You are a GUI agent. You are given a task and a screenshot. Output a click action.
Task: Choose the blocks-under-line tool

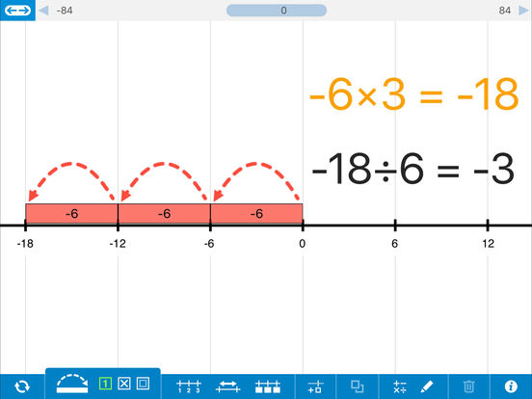(x=268, y=386)
